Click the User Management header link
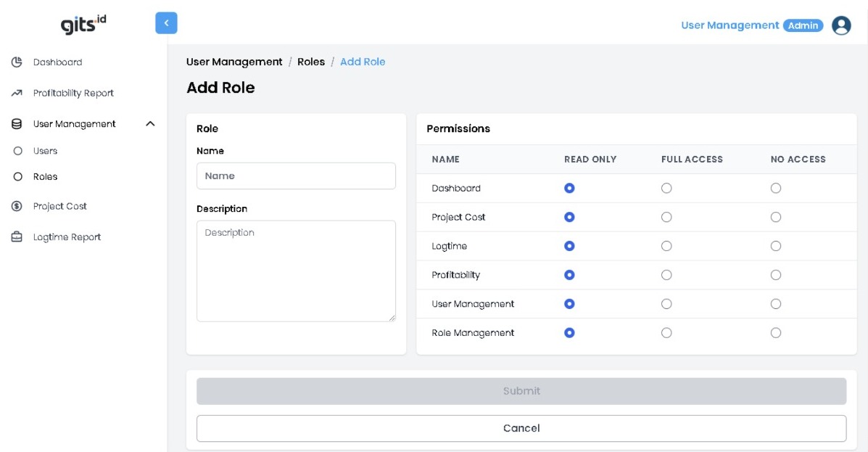The width and height of the screenshot is (868, 452). [x=729, y=25]
